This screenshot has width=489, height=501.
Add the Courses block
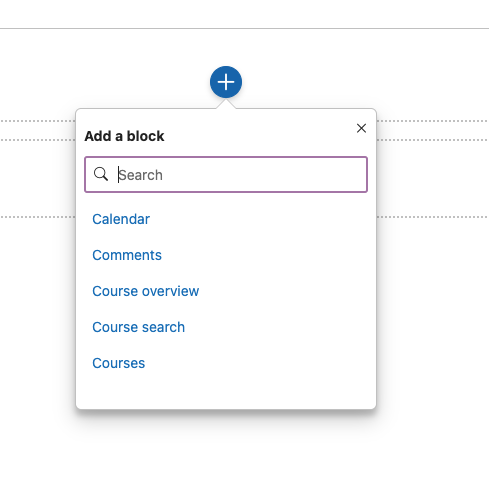pos(119,363)
